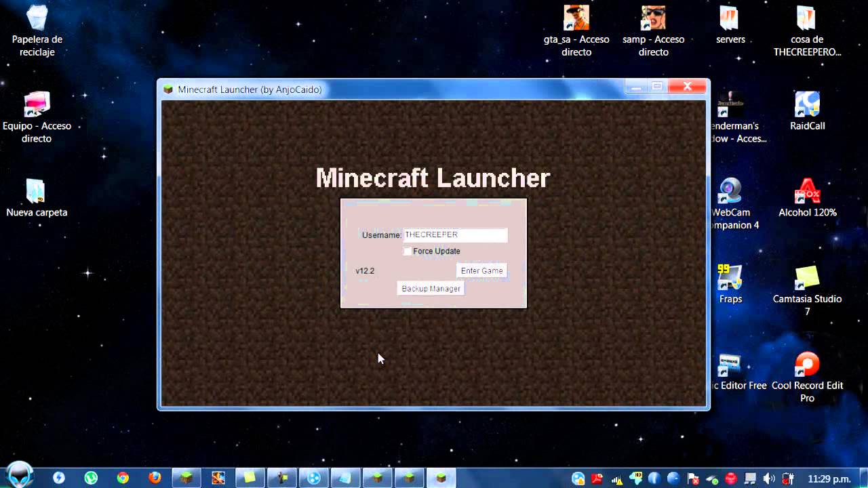Open the network signal tray icon

616,479
